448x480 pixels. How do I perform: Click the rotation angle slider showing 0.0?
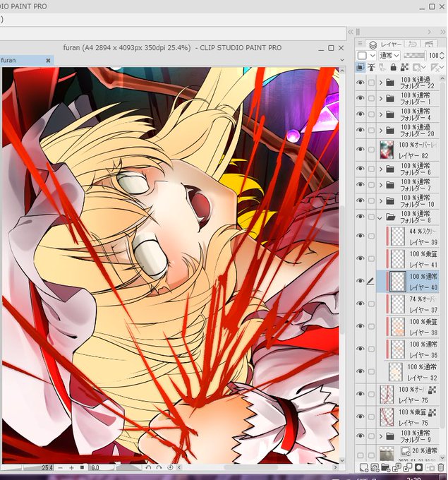(116, 468)
